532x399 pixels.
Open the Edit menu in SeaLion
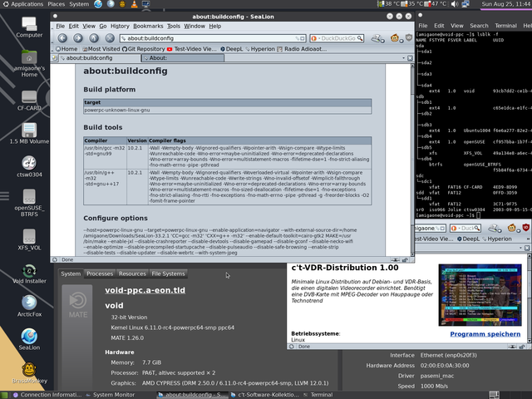(74, 26)
